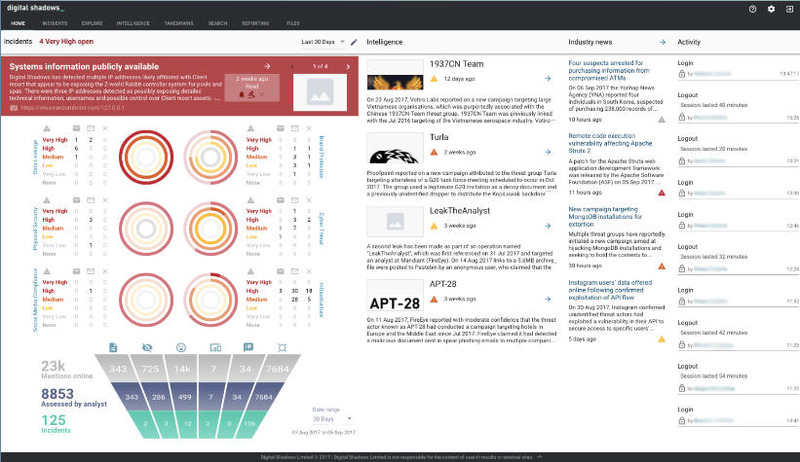
Task: Click the logout exit icon
Action: click(x=789, y=8)
